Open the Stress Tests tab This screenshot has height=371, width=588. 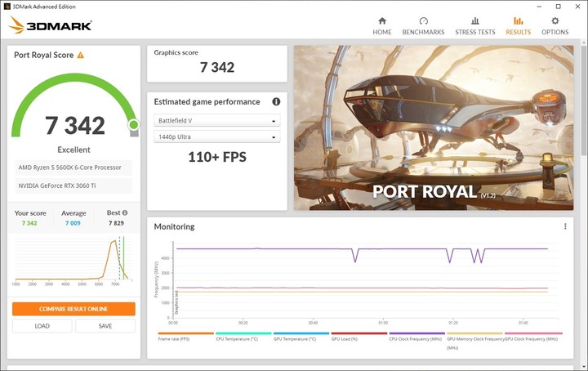click(x=474, y=26)
